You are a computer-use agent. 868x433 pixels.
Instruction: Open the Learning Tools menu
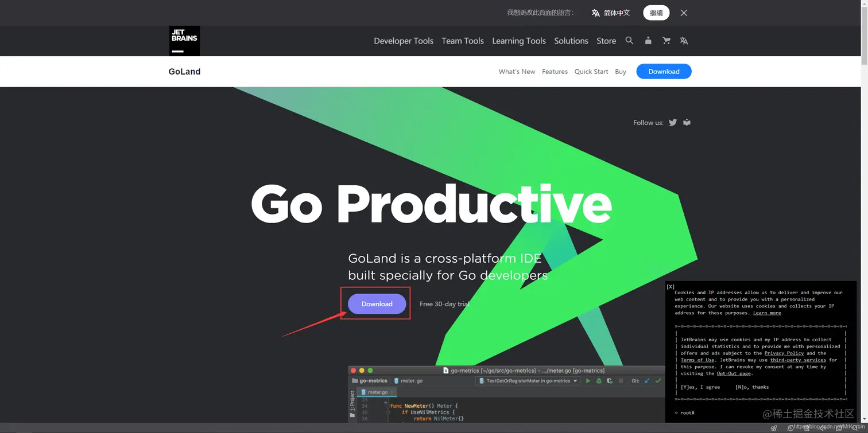pyautogui.click(x=519, y=41)
